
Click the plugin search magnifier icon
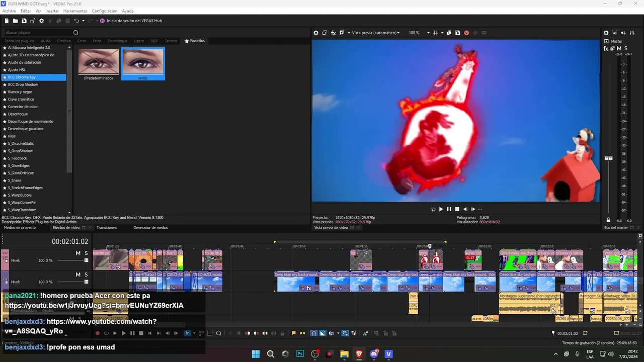click(x=76, y=33)
